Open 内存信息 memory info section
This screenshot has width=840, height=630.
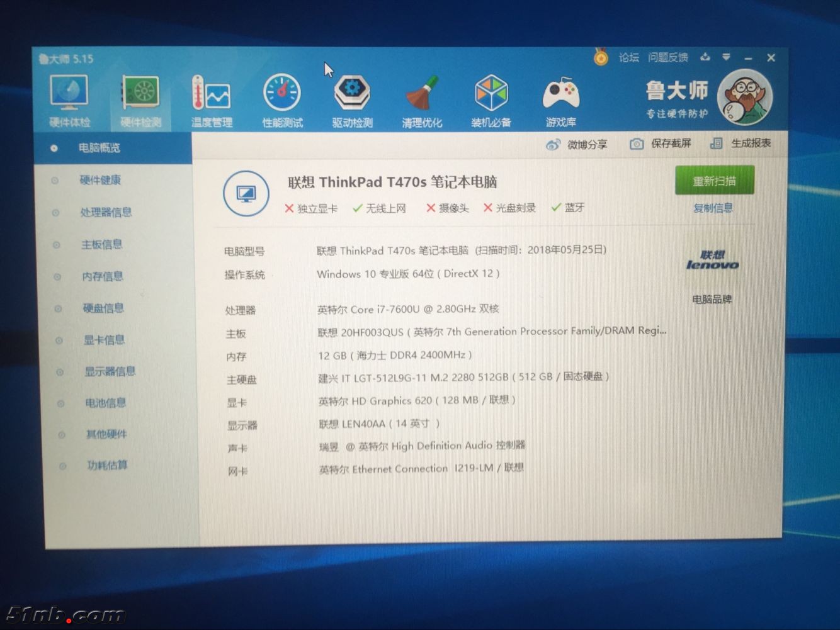[102, 276]
